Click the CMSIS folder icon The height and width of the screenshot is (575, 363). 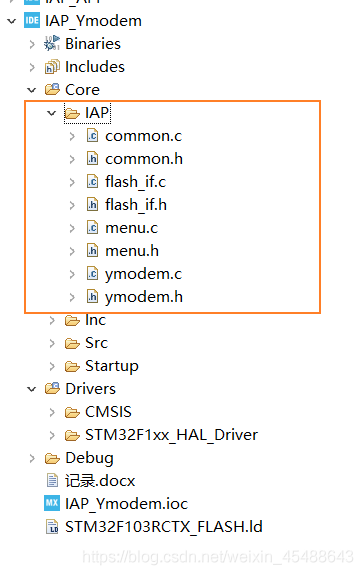coord(72,412)
